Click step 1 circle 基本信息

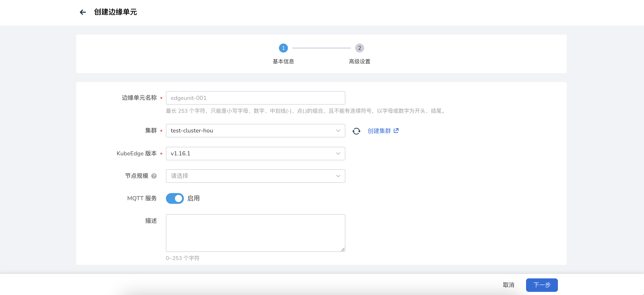[283, 48]
